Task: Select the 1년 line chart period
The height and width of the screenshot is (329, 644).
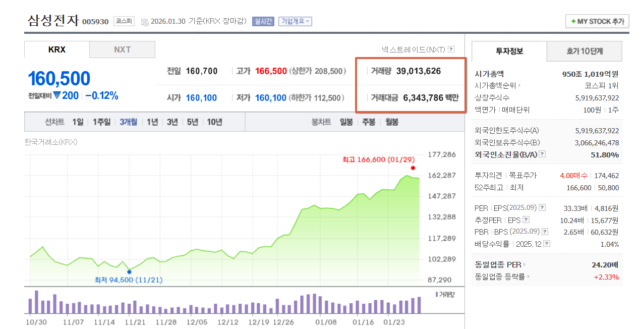Action: click(152, 122)
